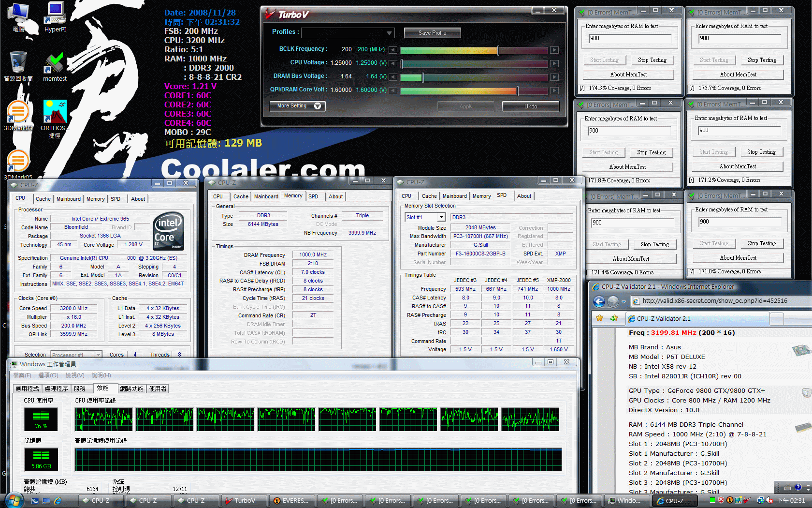Stop Testing in the 174.3% Coverage MemTest
This screenshot has width=812, height=508.
pos(652,60)
